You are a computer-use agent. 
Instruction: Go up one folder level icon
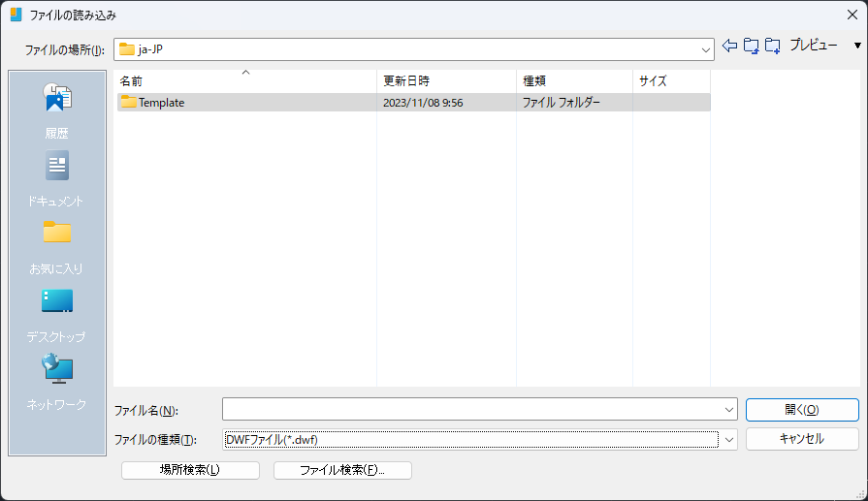[x=752, y=46]
